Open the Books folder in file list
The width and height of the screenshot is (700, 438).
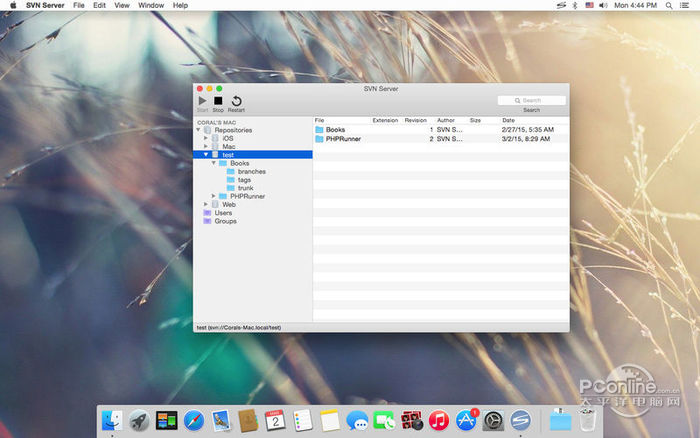(x=335, y=130)
